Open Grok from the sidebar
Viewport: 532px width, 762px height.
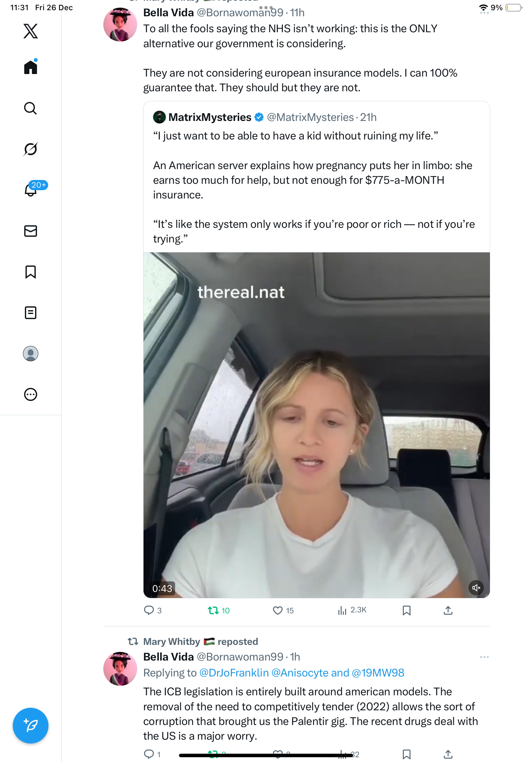pyautogui.click(x=31, y=149)
